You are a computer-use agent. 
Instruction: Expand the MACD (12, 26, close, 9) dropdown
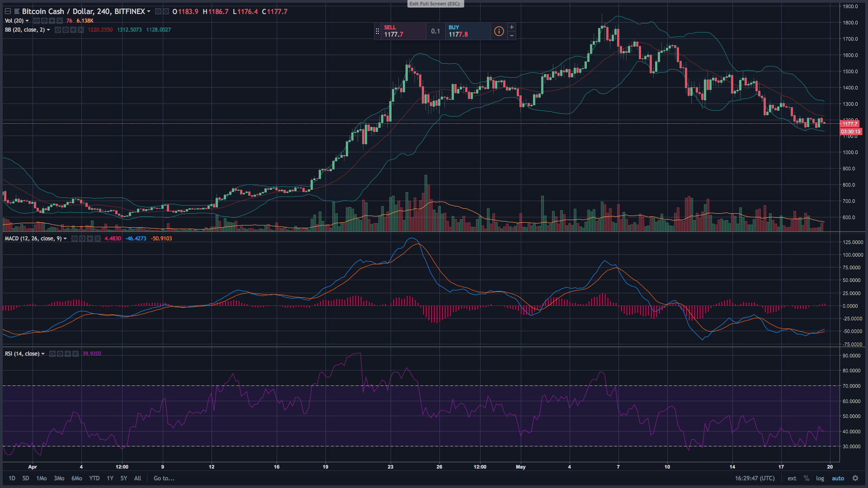(x=65, y=239)
